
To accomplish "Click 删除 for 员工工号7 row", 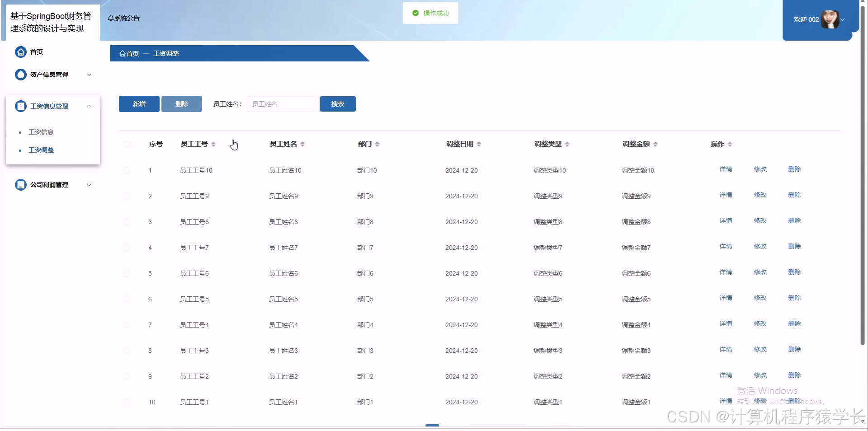I will 794,246.
